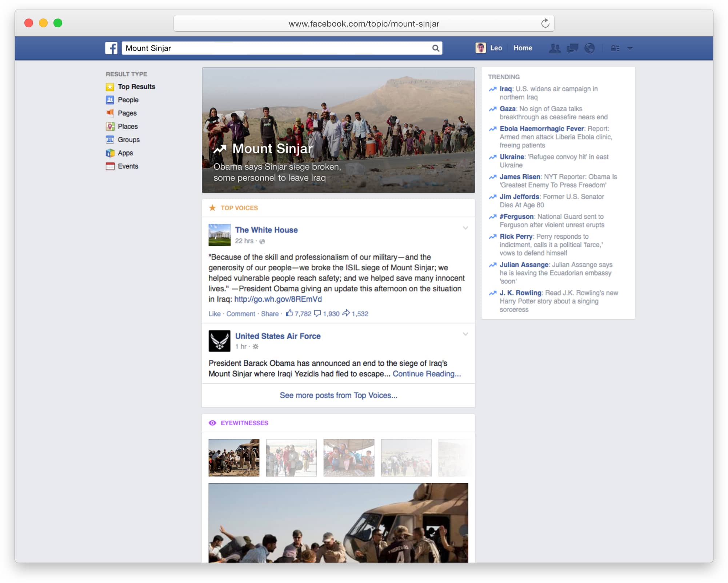Click the thumbs-up count 7,782
The height and width of the screenshot is (583, 728).
299,313
